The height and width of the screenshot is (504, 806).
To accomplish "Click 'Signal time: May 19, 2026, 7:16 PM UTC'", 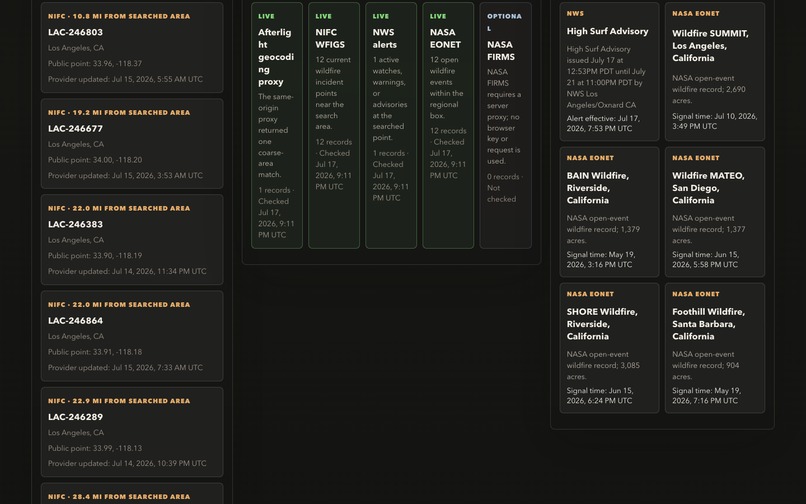I will coord(706,396).
